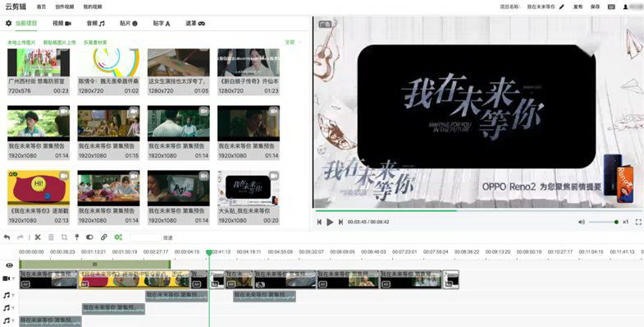Click the link chain icon
Viewport: 644px width, 327px height.
click(104, 237)
